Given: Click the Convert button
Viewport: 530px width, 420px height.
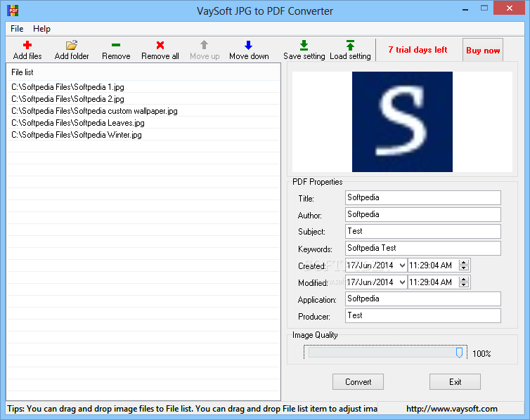Looking at the screenshot, I should point(358,382).
